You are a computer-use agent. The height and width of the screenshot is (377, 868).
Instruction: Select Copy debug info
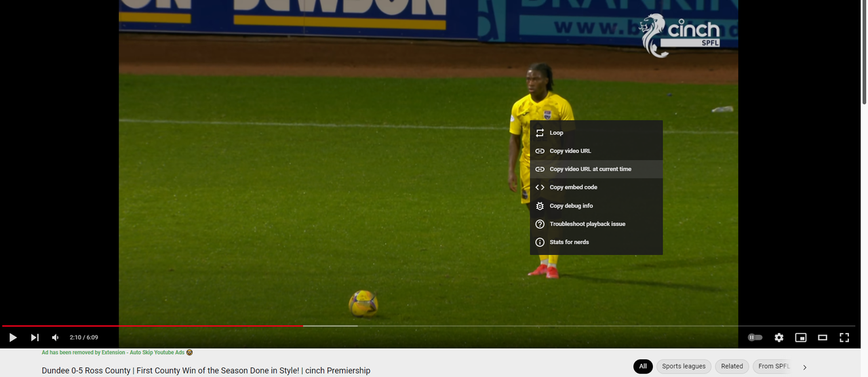point(596,205)
